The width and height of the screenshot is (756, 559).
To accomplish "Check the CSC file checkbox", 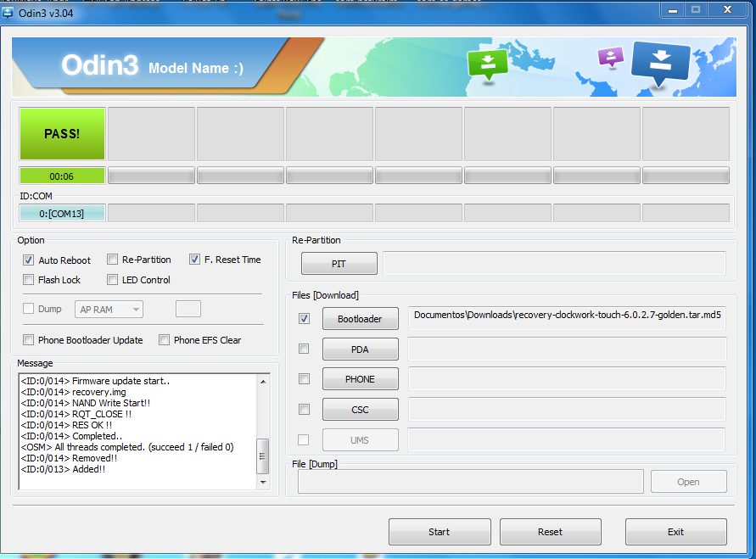I will click(x=304, y=409).
